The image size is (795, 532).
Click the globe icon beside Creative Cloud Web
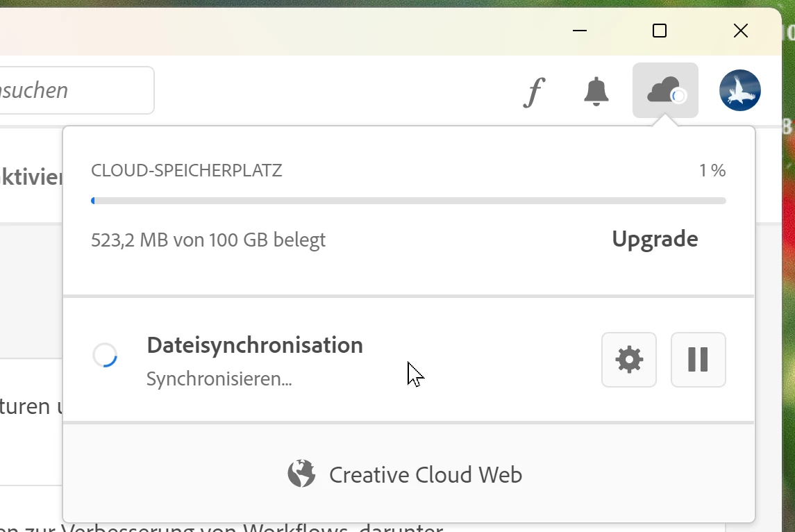pyautogui.click(x=301, y=474)
